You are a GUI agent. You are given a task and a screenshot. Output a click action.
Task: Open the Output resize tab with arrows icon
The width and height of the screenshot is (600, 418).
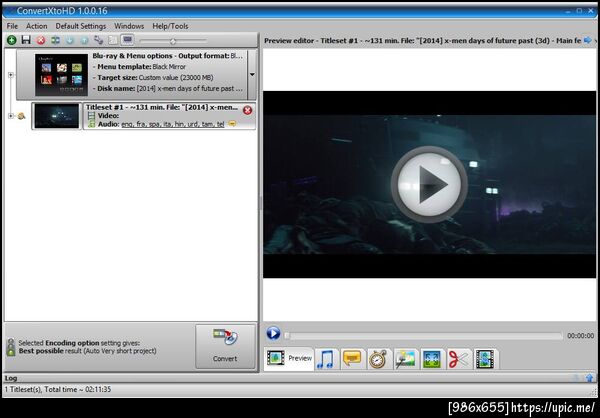click(x=432, y=359)
